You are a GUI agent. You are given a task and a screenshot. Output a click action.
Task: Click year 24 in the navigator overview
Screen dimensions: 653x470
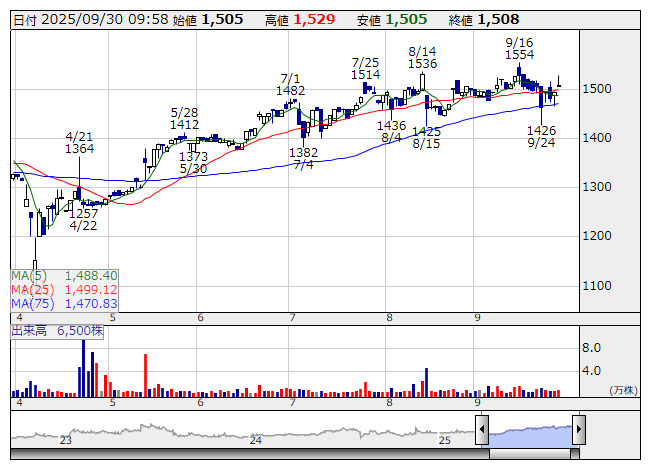[256, 440]
